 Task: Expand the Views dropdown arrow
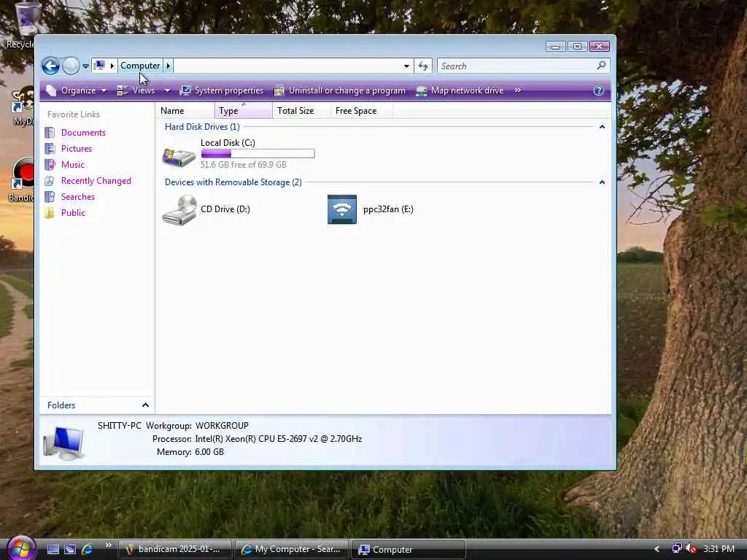point(167,90)
